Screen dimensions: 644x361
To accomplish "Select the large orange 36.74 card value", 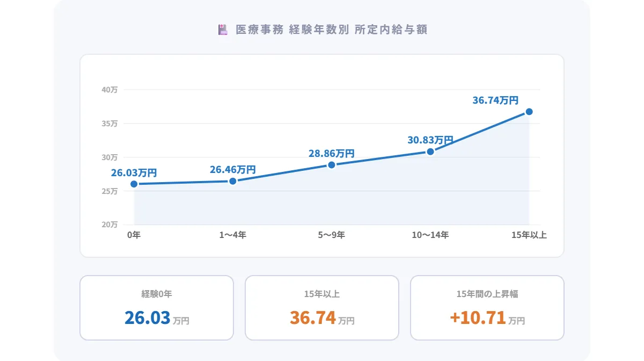I will [313, 317].
